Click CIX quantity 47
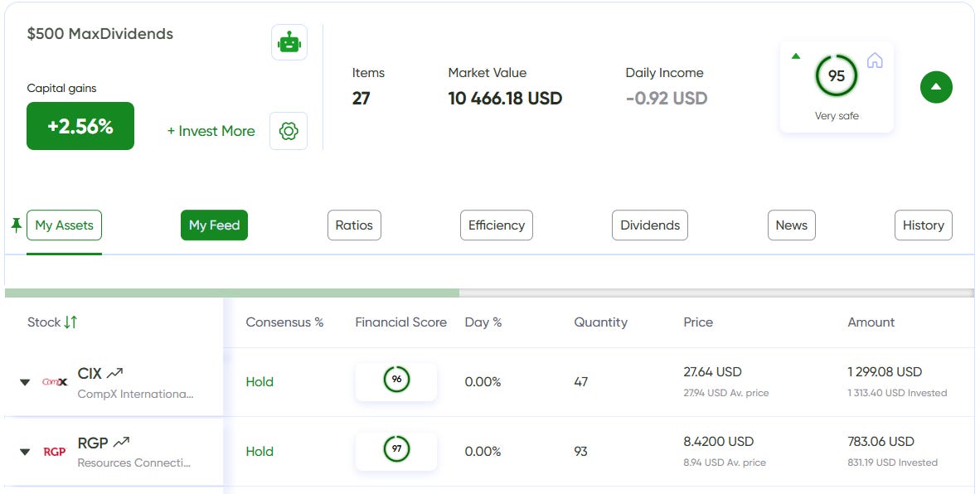This screenshot has height=494, width=980. pos(580,381)
